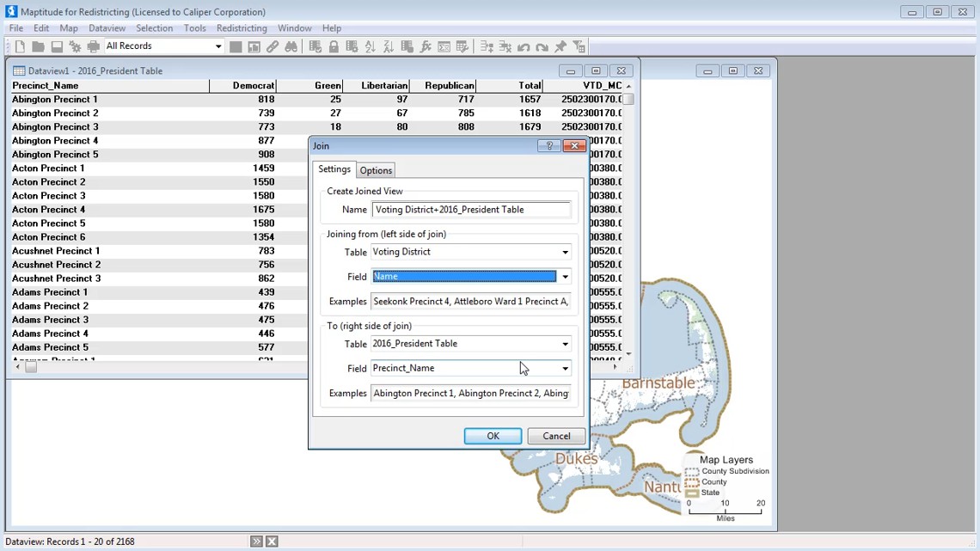Cancel the Join dialog

556,436
